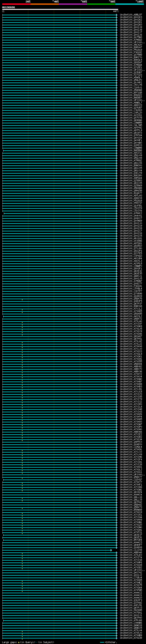Select the label UniRef100_C5YJ75
146x644 pixels.
click(x=131, y=85)
